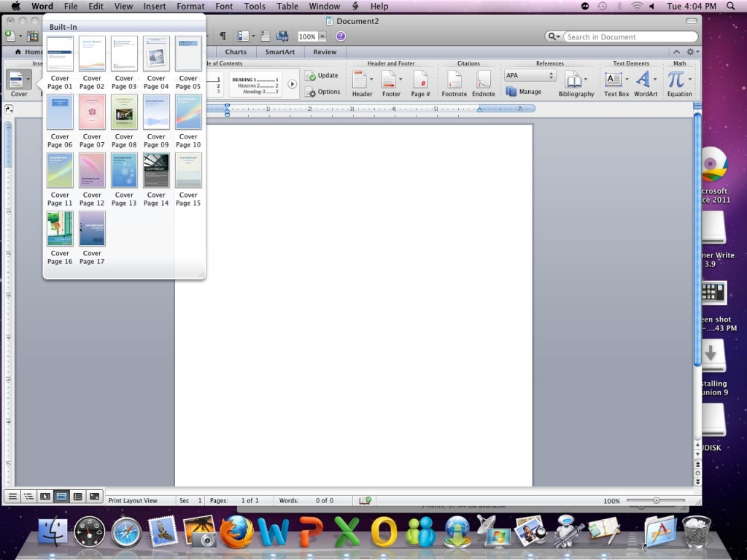Expand the WordArt dropdown arrow
Image resolution: width=747 pixels, height=560 pixels.
(x=654, y=79)
